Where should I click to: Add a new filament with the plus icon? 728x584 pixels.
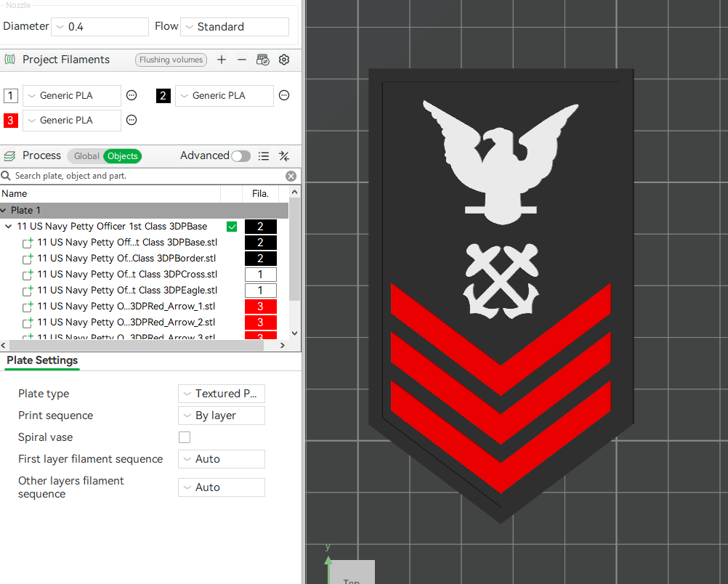pos(222,60)
